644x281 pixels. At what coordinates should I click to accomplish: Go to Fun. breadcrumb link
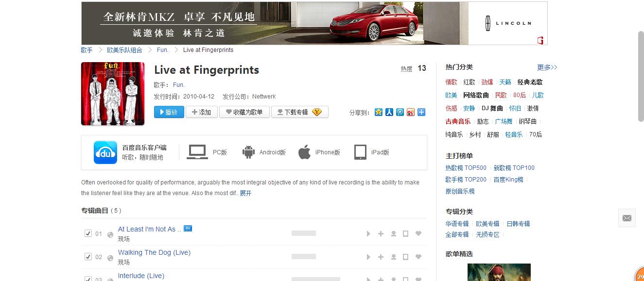click(x=163, y=50)
